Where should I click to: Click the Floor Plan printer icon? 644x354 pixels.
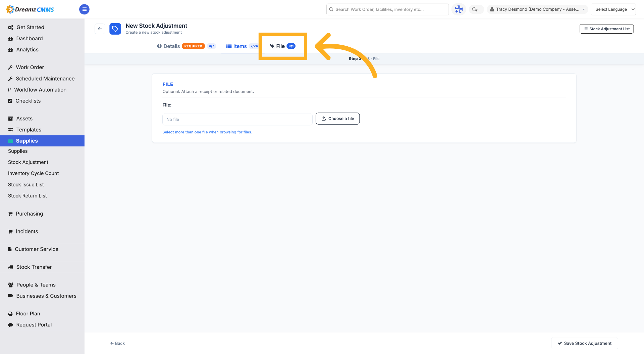coord(10,314)
